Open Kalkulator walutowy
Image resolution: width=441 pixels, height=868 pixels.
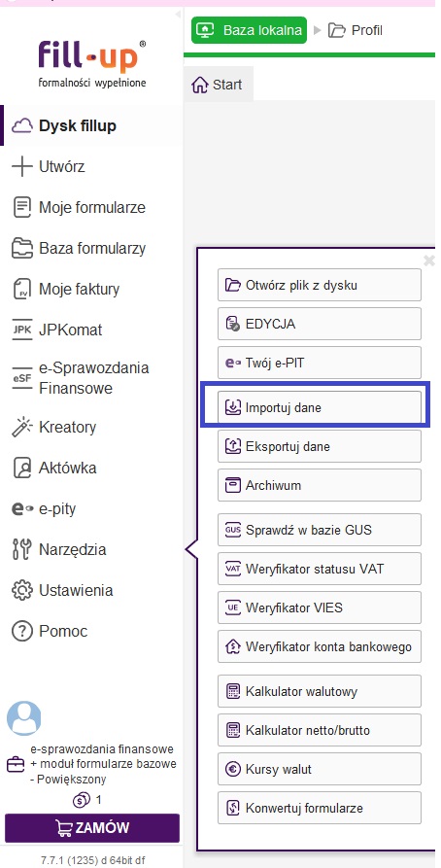(320, 691)
